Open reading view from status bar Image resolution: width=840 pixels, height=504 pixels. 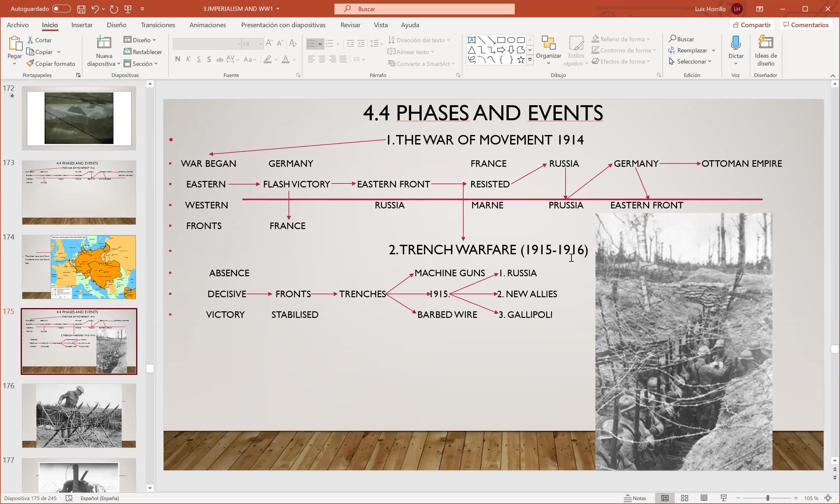pyautogui.click(x=704, y=498)
